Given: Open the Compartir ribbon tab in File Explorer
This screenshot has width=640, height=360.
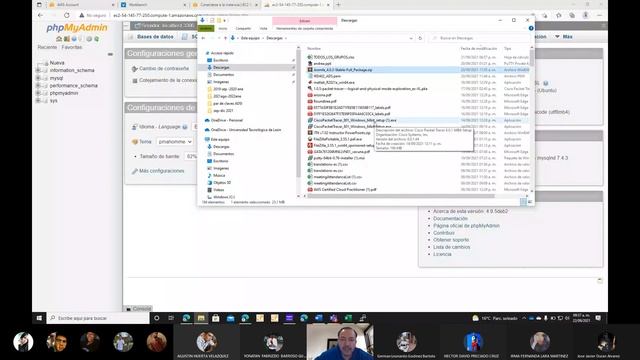Looking at the screenshot, I should point(243,29).
